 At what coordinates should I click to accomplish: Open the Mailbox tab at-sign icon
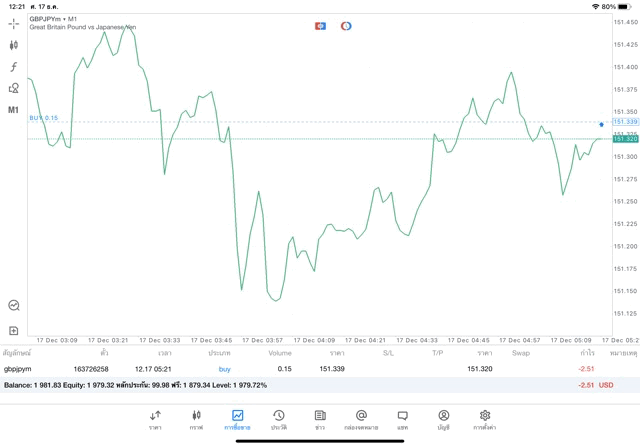[361, 419]
